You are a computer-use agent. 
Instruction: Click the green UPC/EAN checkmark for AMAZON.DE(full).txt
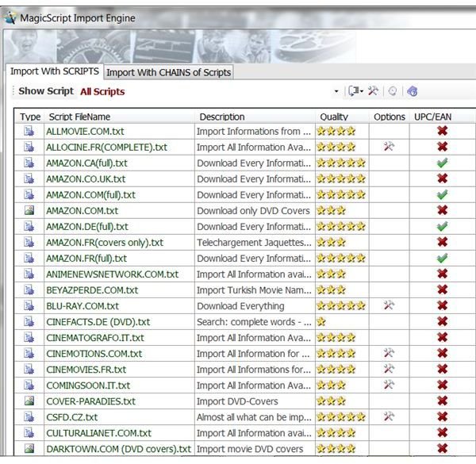click(x=443, y=226)
